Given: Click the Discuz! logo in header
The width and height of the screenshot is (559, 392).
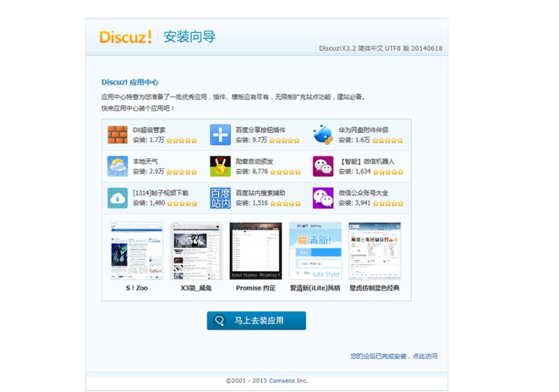Looking at the screenshot, I should [x=125, y=37].
